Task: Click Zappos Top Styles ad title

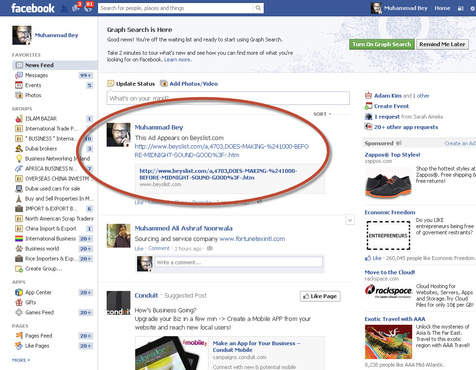Action: click(x=392, y=155)
